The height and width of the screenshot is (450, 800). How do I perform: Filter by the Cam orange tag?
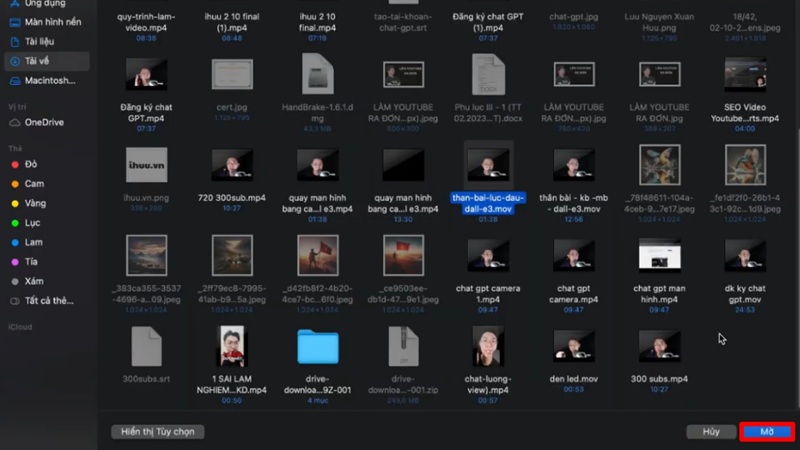[x=34, y=183]
